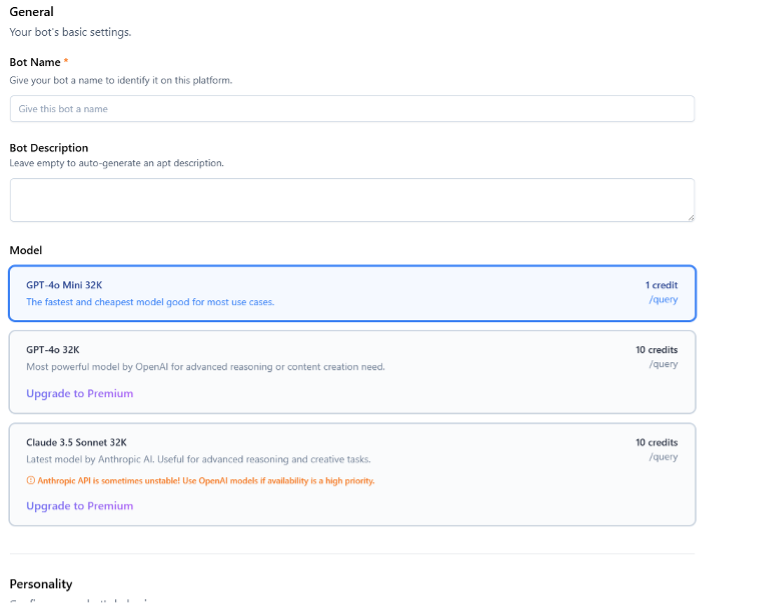Click the Bot Name field label

pyautogui.click(x=35, y=62)
